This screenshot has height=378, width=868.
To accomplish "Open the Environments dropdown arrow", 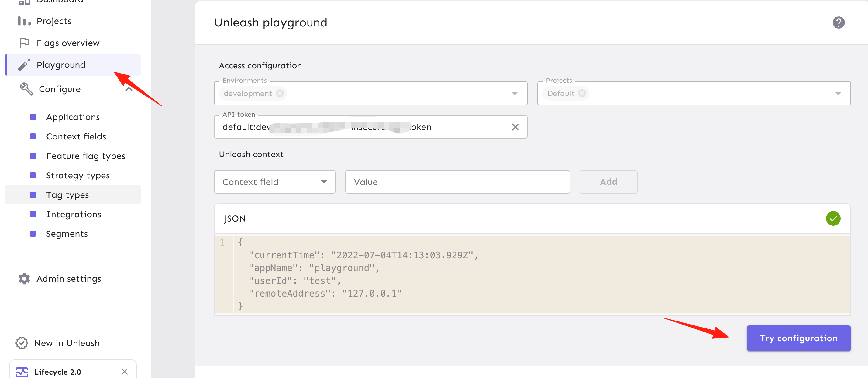I will [515, 93].
